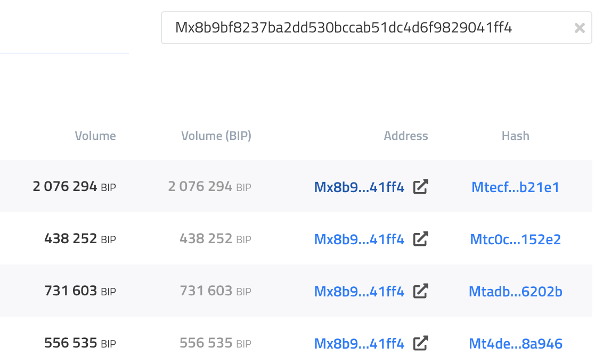Open external link for 556 535 BIP row

click(421, 343)
